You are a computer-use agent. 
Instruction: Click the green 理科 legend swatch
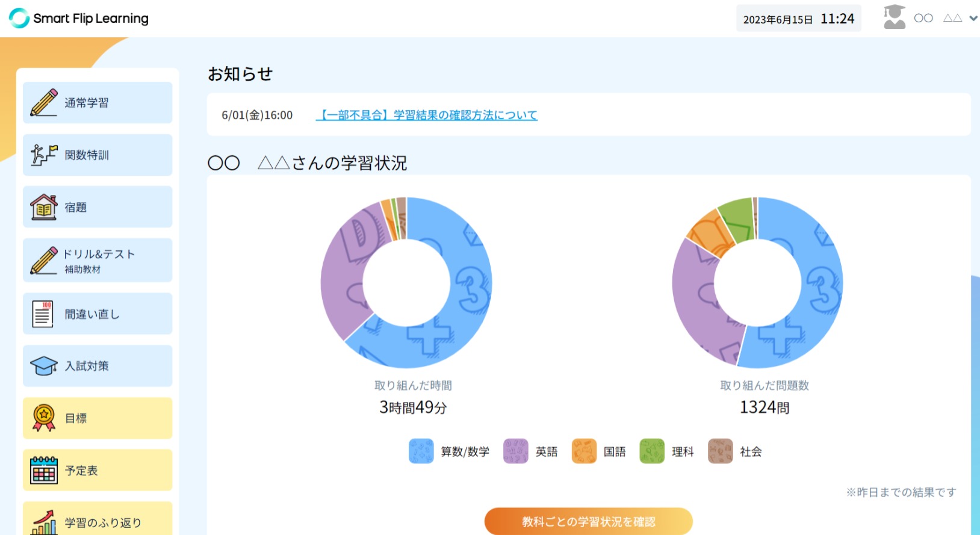651,451
